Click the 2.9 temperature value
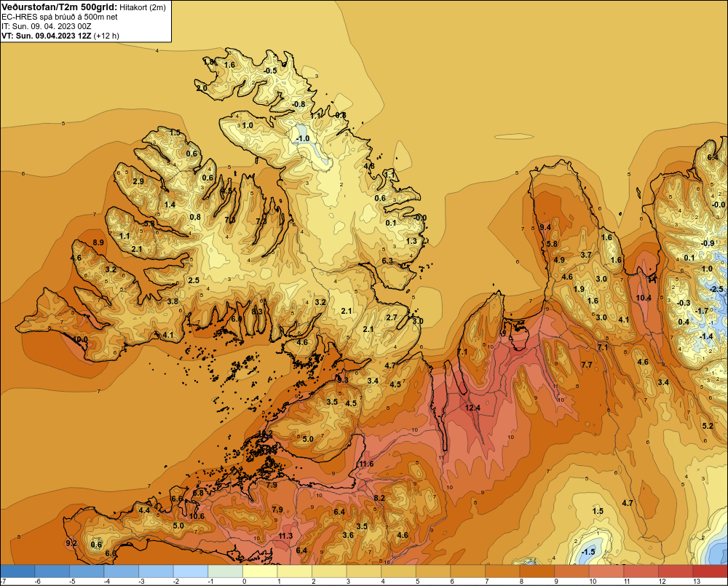This screenshot has height=586, width=728. [x=138, y=181]
